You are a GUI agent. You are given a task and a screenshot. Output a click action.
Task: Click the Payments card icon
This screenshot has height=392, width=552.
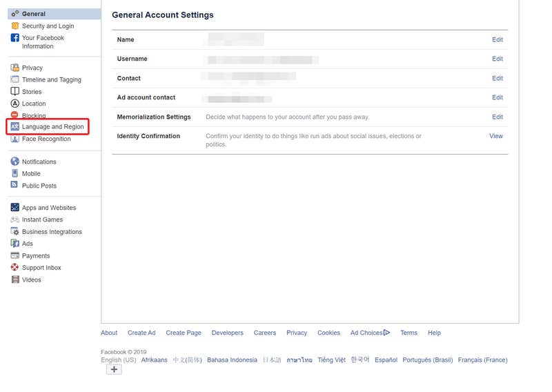click(14, 255)
